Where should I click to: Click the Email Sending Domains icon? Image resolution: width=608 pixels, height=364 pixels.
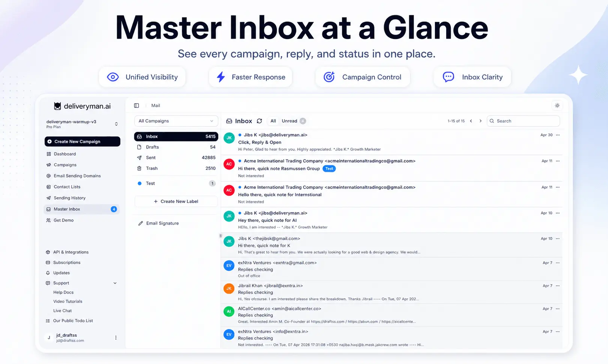(48, 176)
